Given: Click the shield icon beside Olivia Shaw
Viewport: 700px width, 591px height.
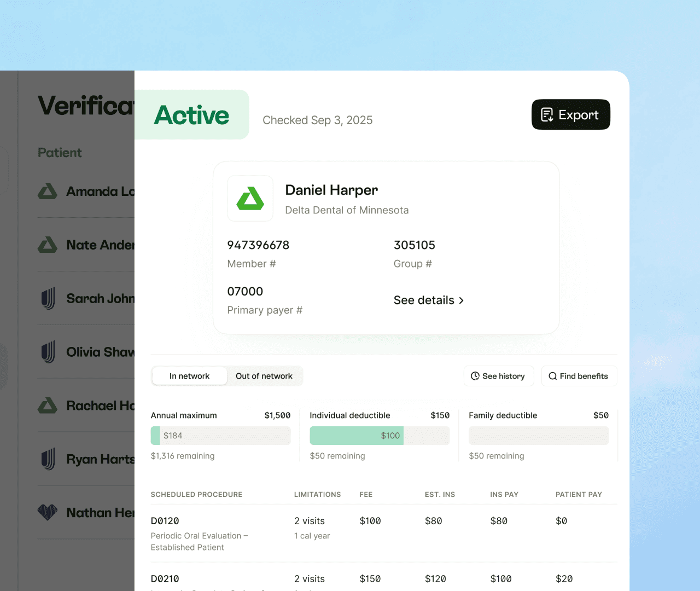Looking at the screenshot, I should (x=48, y=352).
